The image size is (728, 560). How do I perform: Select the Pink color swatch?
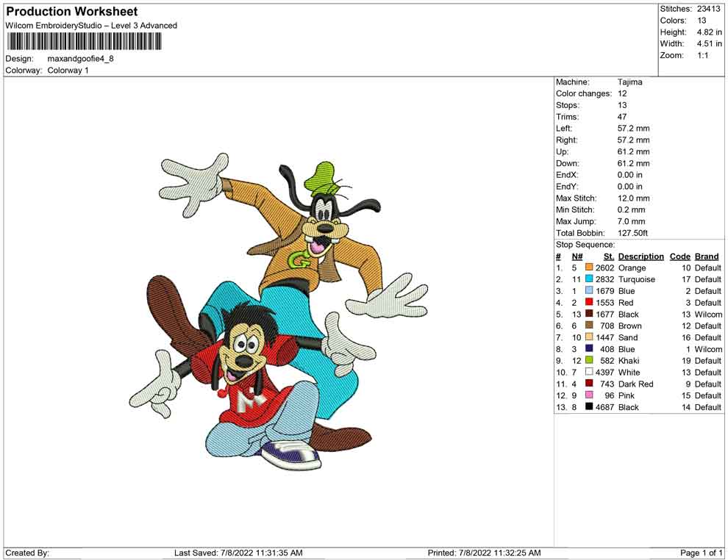point(589,395)
